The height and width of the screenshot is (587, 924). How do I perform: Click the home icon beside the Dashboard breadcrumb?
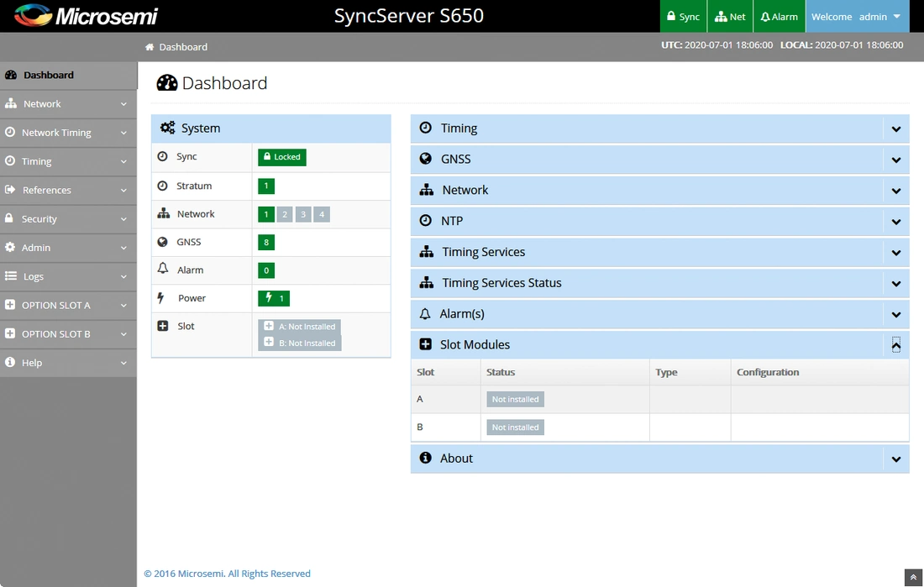tap(150, 46)
